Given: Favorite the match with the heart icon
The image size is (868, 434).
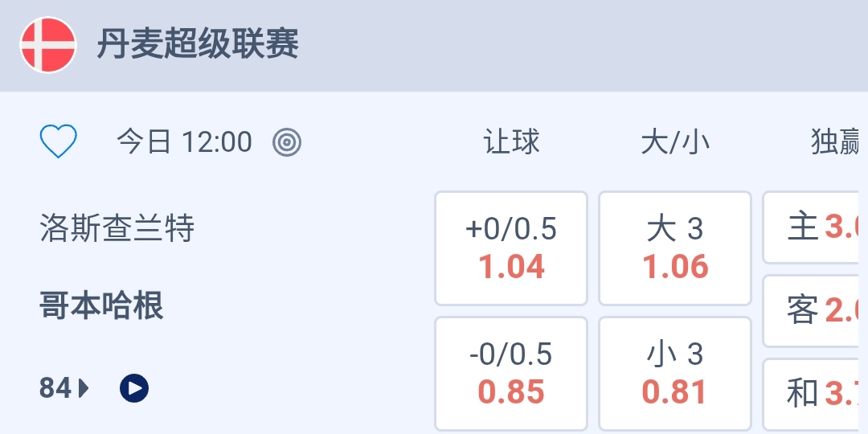Looking at the screenshot, I should point(59,142).
